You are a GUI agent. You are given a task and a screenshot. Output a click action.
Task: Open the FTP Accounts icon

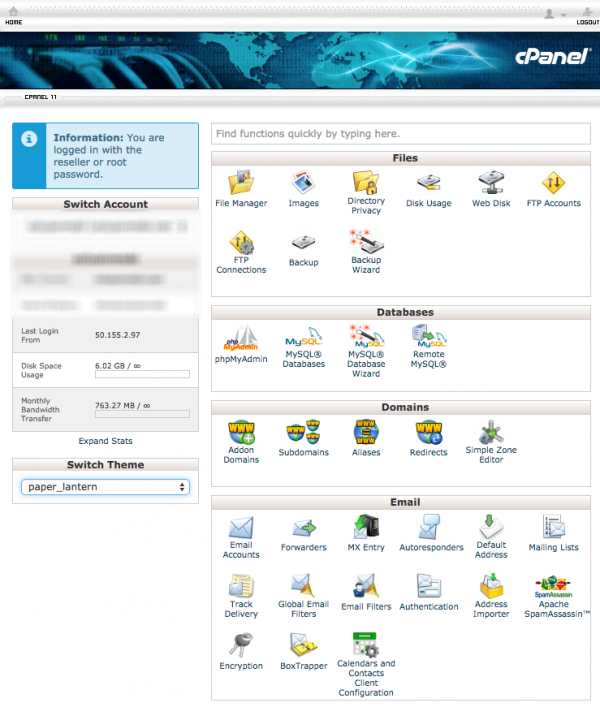click(554, 184)
